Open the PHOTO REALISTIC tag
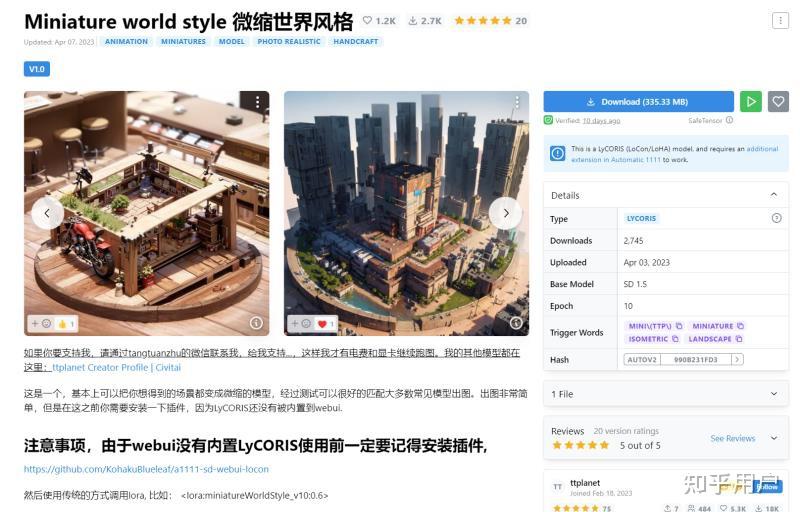The height and width of the screenshot is (512, 800). pos(289,41)
